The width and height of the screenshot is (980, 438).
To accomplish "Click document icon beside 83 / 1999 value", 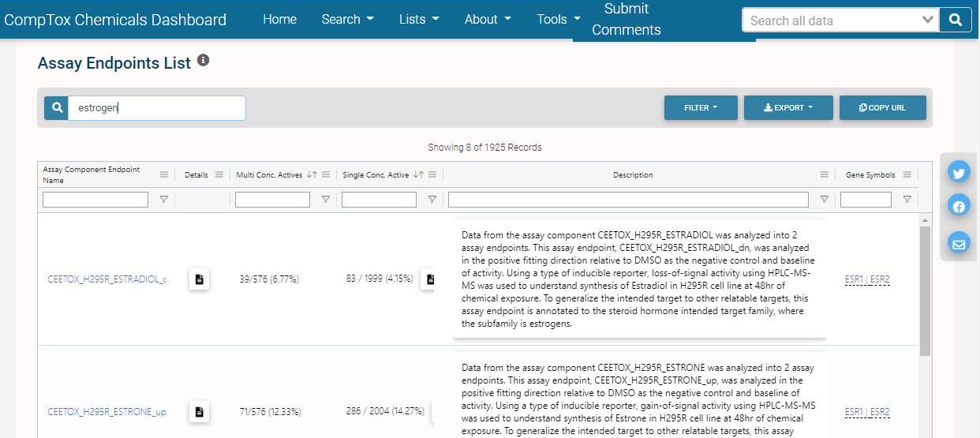I will (x=428, y=279).
